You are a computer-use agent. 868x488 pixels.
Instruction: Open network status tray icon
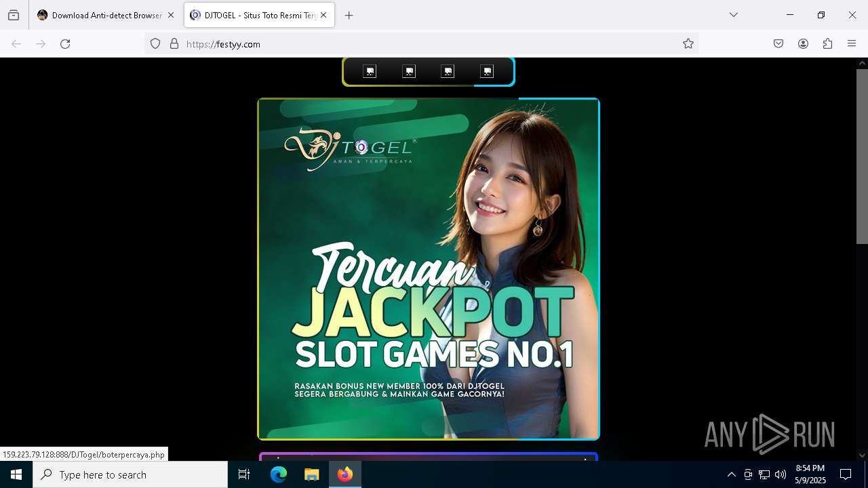click(x=764, y=474)
